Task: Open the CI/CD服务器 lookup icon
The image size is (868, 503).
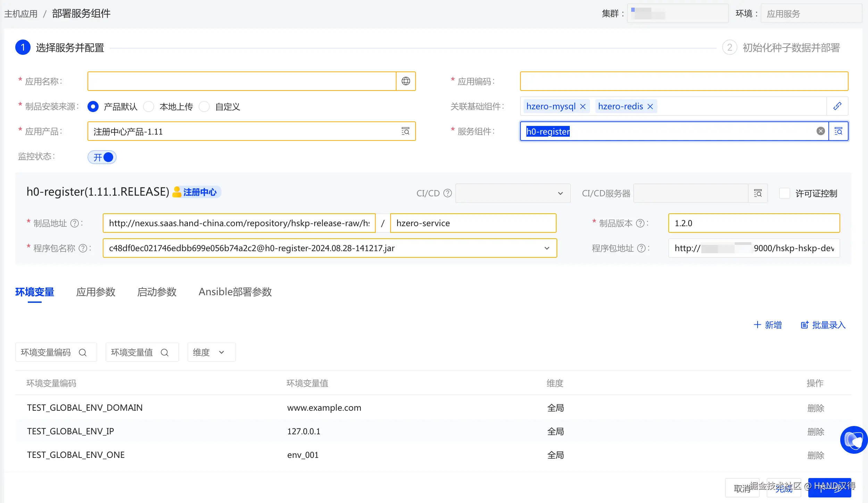Action: point(758,193)
